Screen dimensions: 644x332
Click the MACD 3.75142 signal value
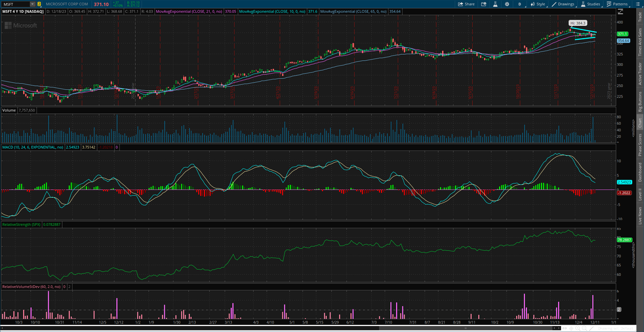coord(89,147)
